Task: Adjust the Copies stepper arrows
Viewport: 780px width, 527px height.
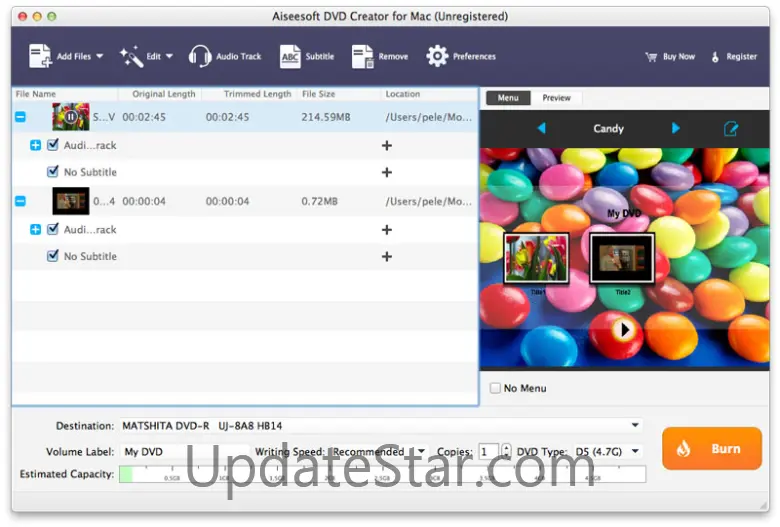Action: [x=506, y=451]
